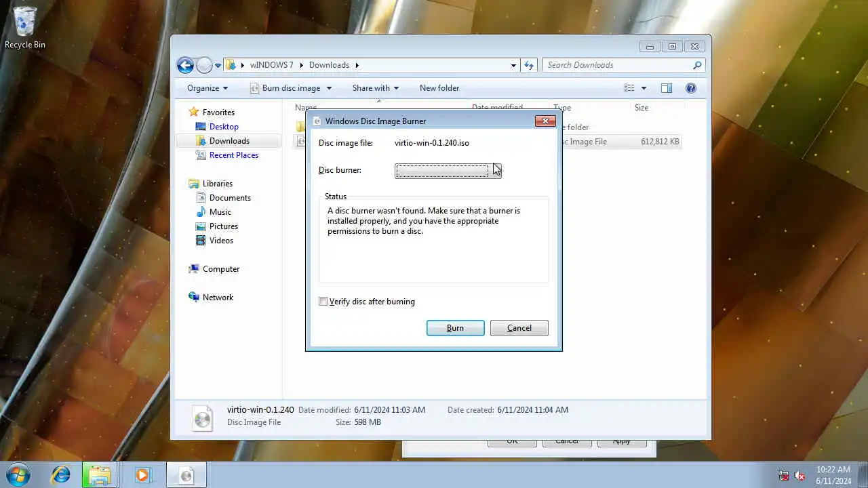The width and height of the screenshot is (868, 488).
Task: Open the Videos library
Action: [221, 241]
